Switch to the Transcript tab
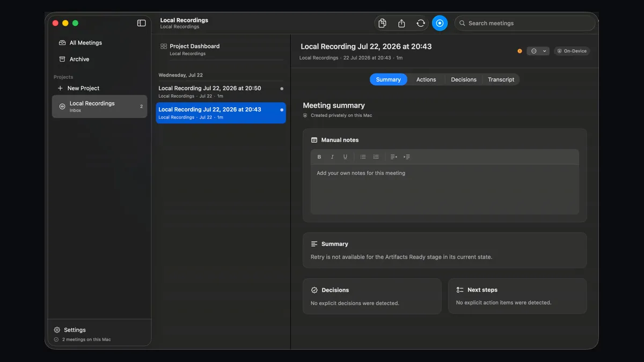Viewport: 644px width, 362px height. coord(501,79)
